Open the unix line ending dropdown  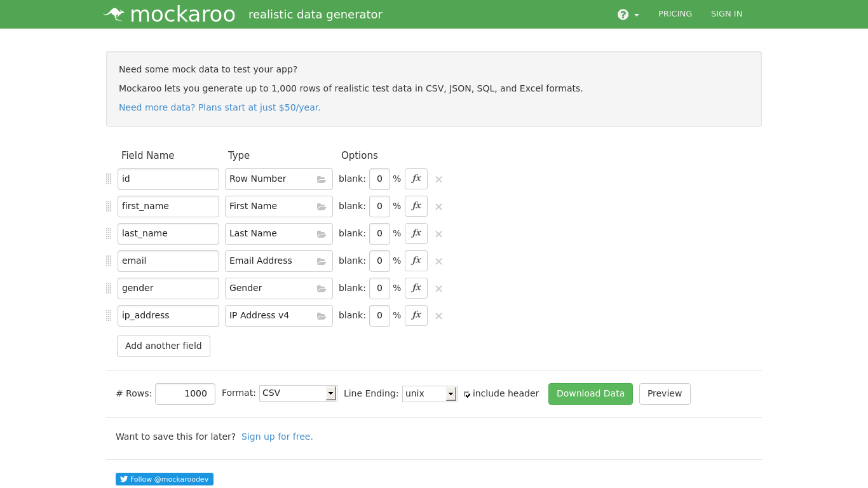[x=430, y=394]
